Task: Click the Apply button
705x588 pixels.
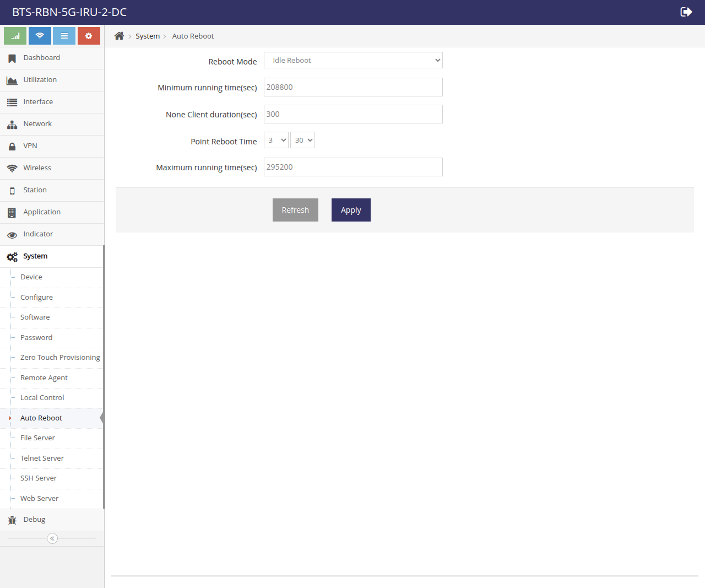Action: pos(351,210)
